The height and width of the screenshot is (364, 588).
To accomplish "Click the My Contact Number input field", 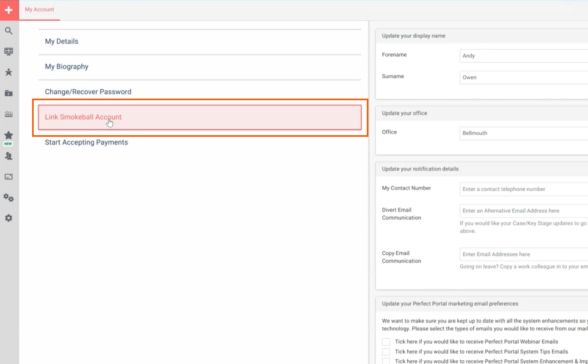I will click(523, 189).
